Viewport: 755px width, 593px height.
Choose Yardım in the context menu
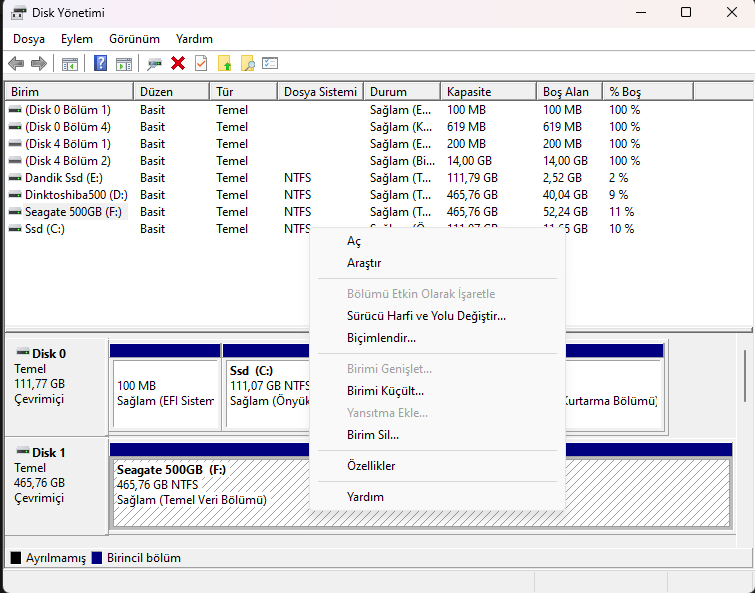tap(437, 497)
